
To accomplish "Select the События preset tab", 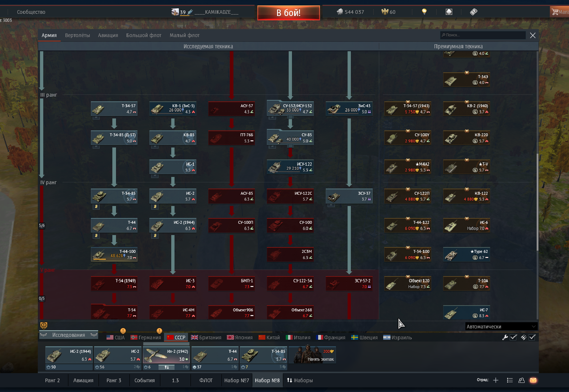I will 145,380.
